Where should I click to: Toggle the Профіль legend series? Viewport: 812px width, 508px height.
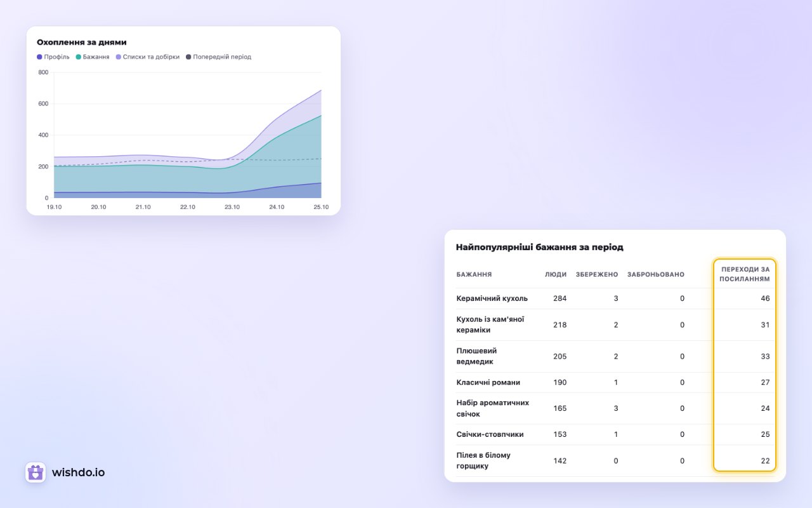pyautogui.click(x=53, y=57)
